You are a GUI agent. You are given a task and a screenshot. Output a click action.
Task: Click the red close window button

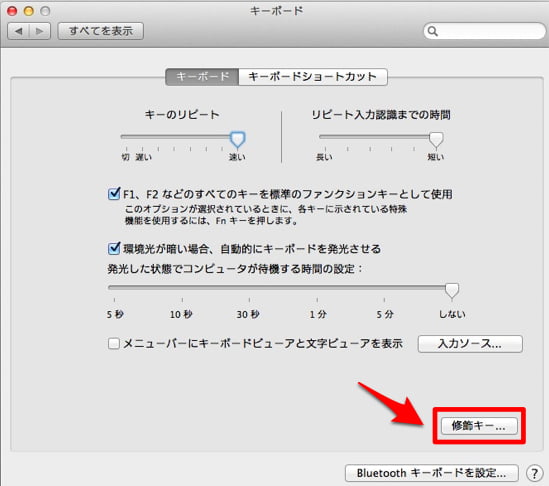tap(12, 11)
